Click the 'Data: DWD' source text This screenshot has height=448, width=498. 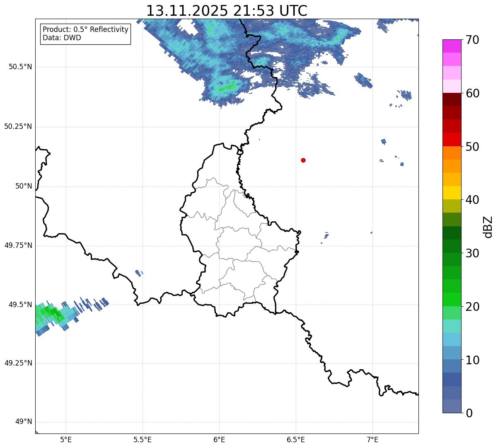62,38
